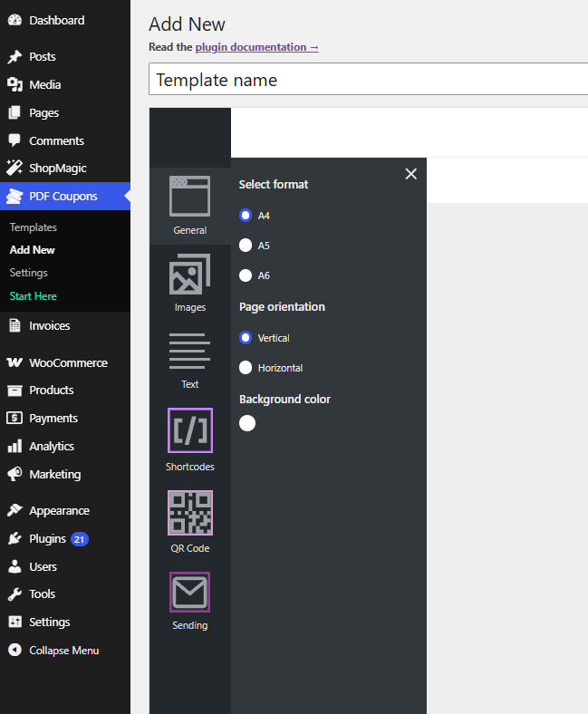Click the Invoices menu label
The height and width of the screenshot is (714, 588).
(50, 325)
